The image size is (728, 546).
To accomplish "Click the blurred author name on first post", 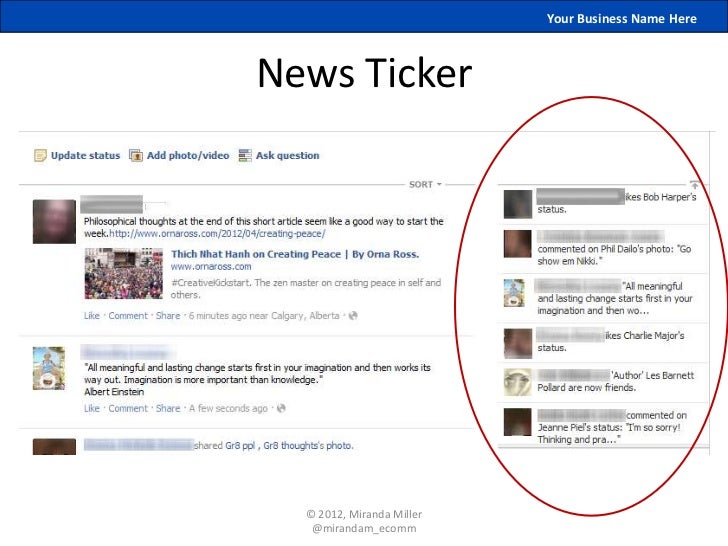I will (x=111, y=204).
